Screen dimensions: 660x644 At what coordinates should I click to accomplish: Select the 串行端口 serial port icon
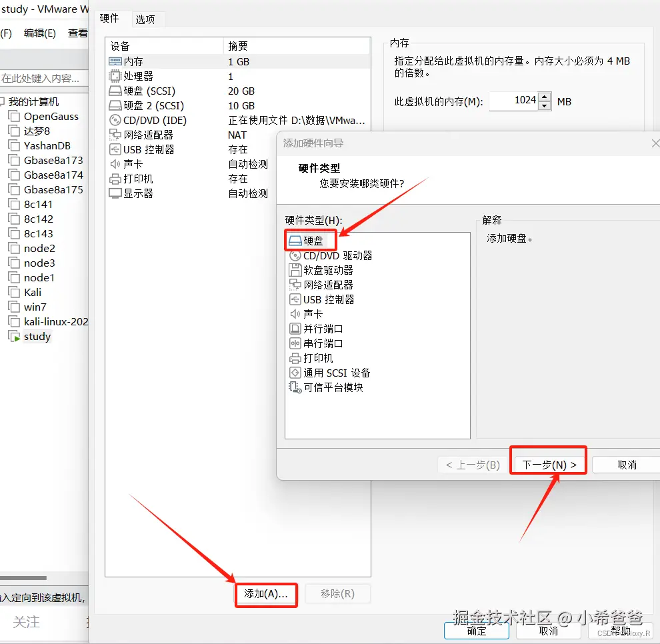[x=295, y=343]
